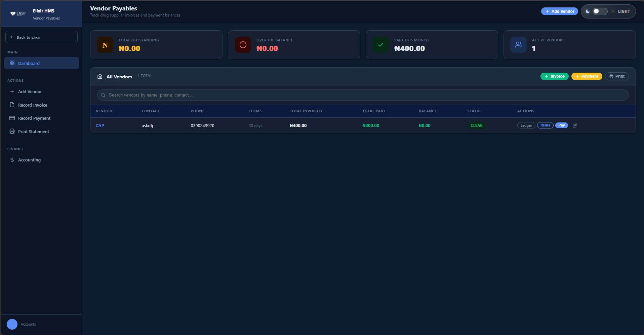Click the Status column header
Image resolution: width=644 pixels, height=335 pixels.
click(x=474, y=111)
